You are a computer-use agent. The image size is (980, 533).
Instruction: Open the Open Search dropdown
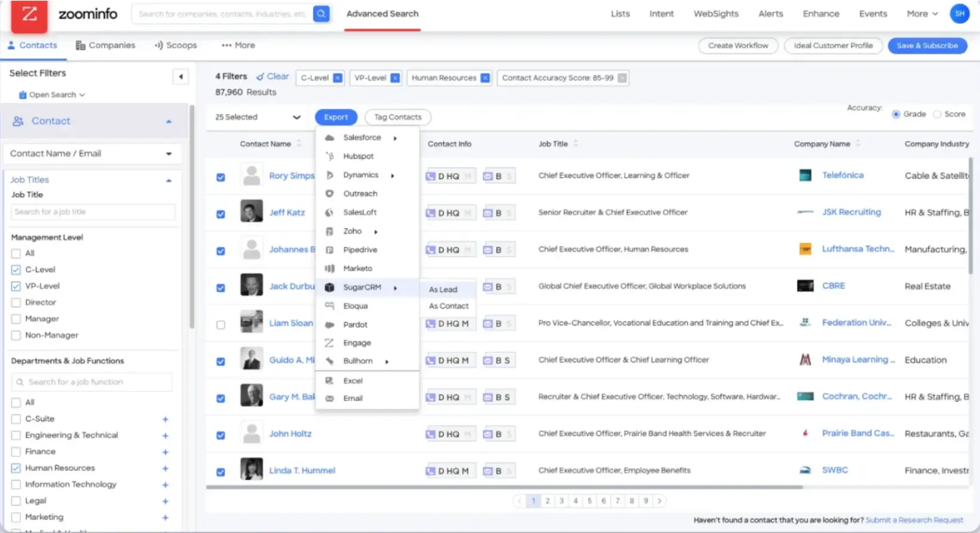[52, 95]
